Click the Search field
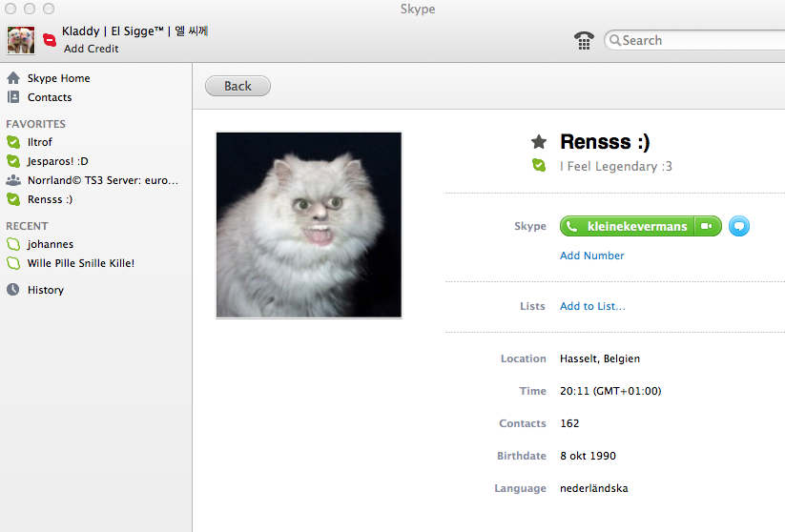This screenshot has width=785, height=532. [x=695, y=40]
